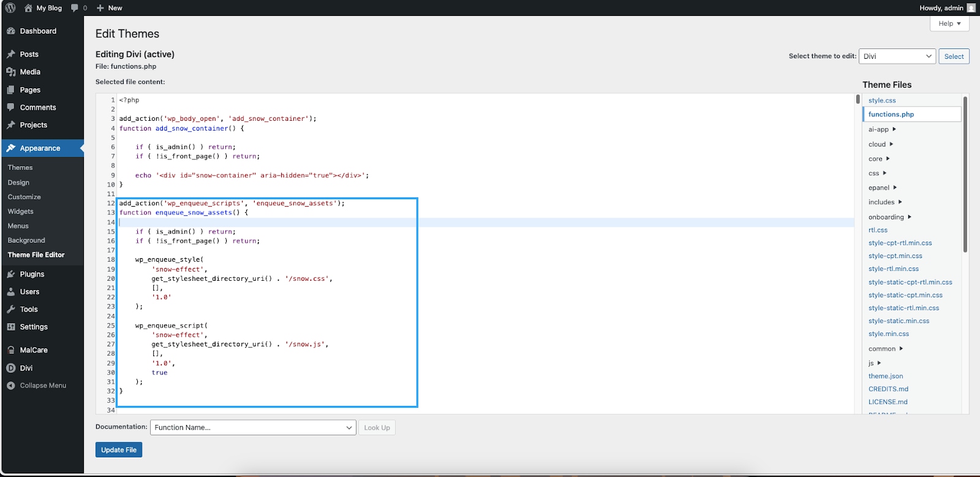Open theme.json file
Image resolution: width=980 pixels, height=477 pixels.
tap(886, 376)
